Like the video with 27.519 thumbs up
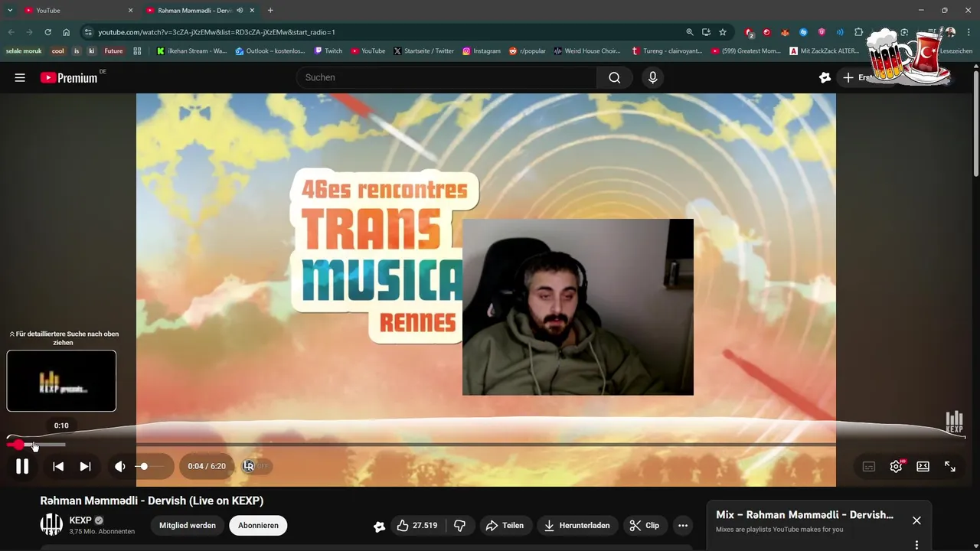This screenshot has height=551, width=980. pos(416,525)
